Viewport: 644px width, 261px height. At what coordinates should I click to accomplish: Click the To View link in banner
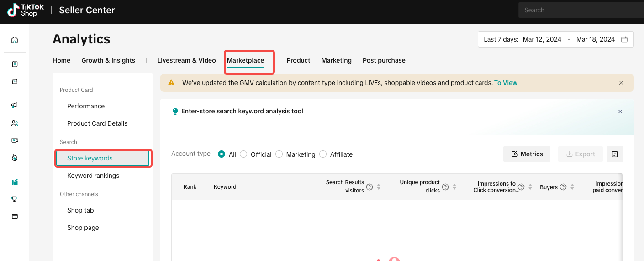506,83
